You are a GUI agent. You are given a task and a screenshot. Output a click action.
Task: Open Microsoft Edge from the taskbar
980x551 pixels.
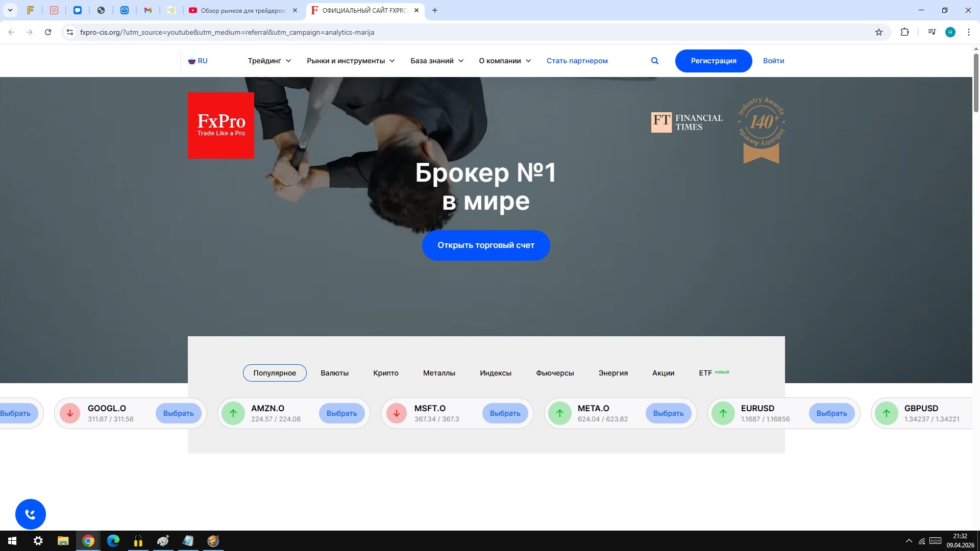coord(113,541)
